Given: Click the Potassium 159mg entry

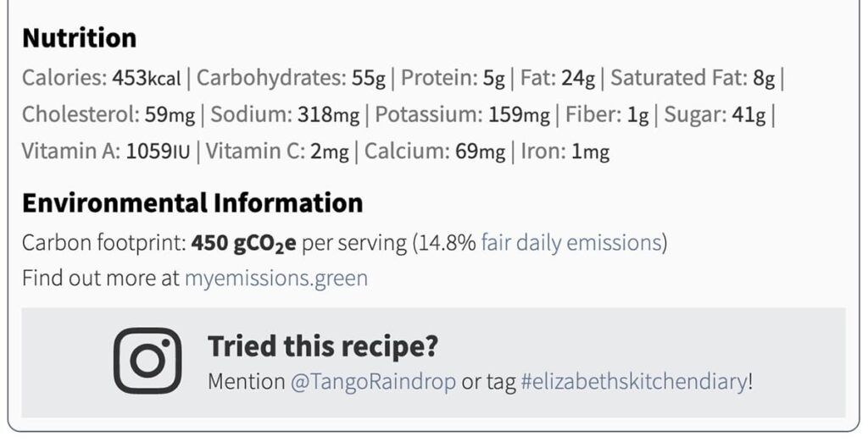Looking at the screenshot, I should pyautogui.click(x=462, y=114).
